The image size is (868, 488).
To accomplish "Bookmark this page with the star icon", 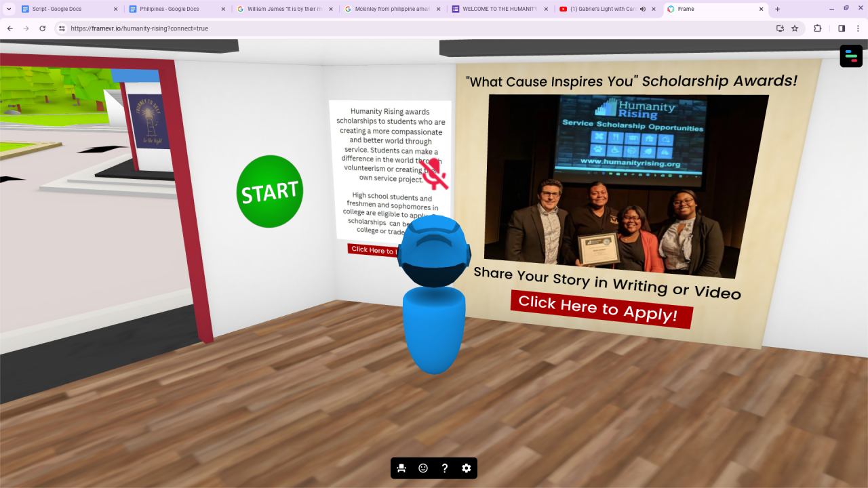I will tap(795, 28).
